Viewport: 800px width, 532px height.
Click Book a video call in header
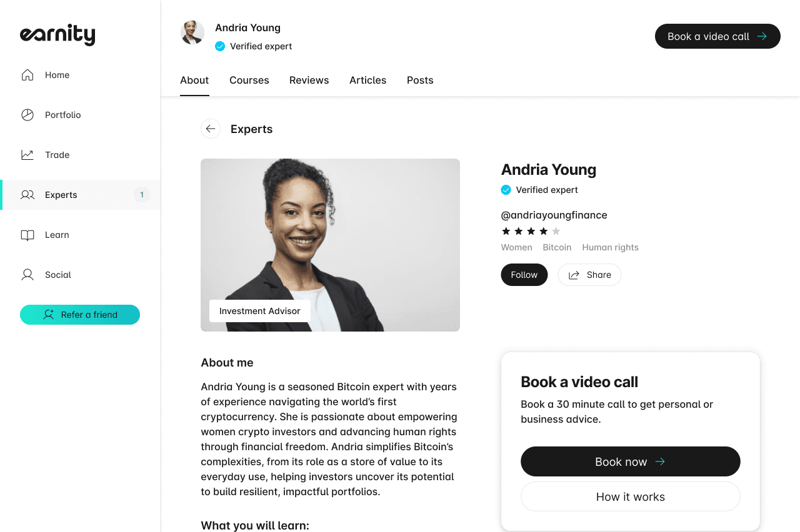(x=717, y=36)
